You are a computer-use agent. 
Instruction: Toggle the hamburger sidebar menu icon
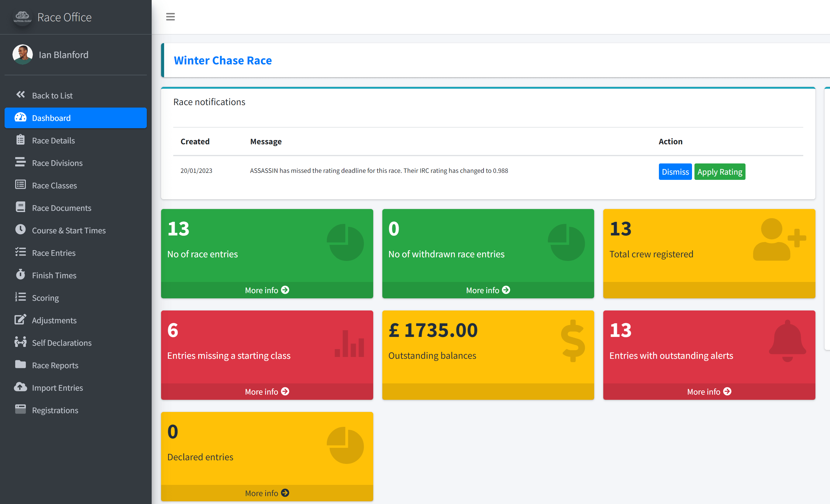click(x=170, y=17)
